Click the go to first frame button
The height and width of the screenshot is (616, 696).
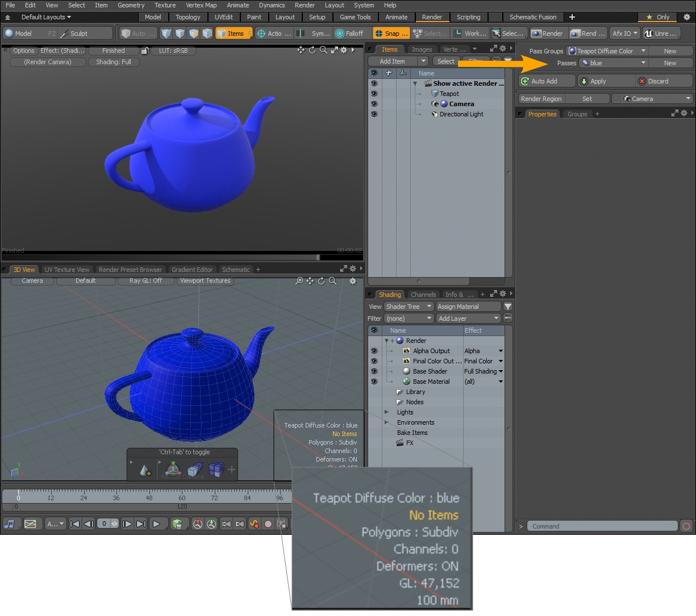(x=74, y=524)
